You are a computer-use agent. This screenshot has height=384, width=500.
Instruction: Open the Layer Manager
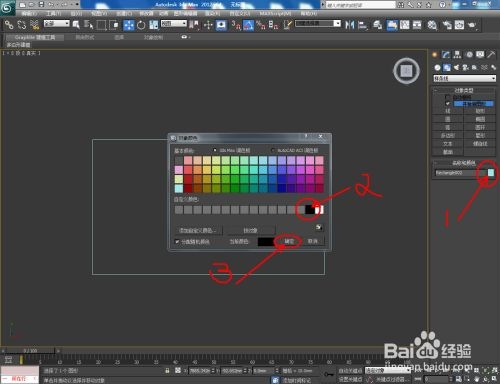[x=377, y=25]
